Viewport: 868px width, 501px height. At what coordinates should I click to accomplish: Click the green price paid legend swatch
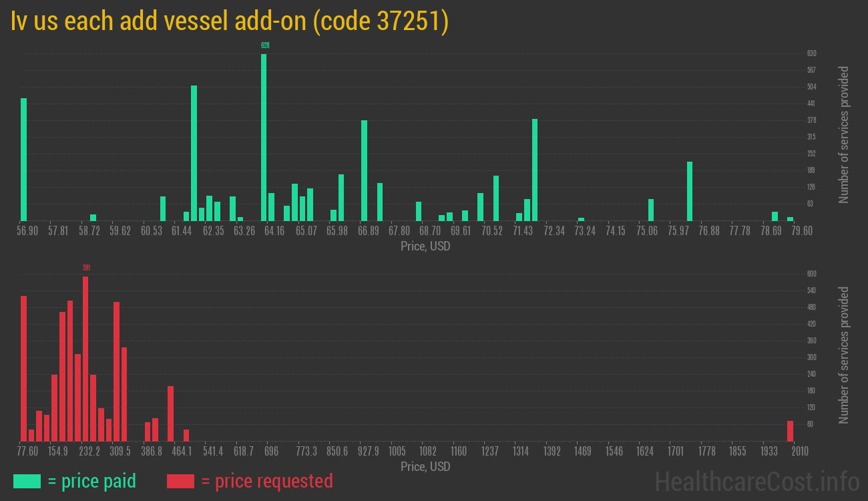pos(27,481)
